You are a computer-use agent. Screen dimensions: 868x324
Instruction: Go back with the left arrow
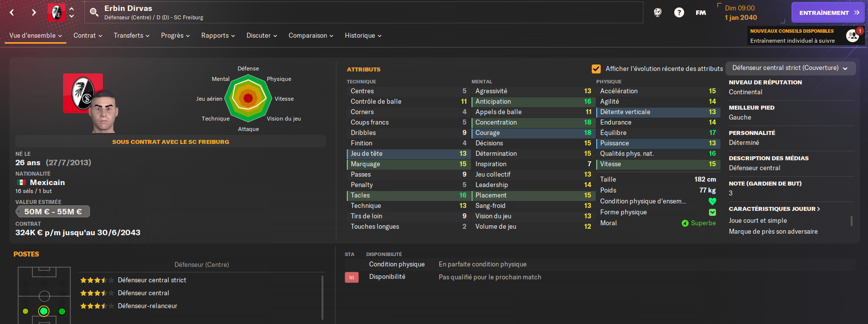[12, 12]
